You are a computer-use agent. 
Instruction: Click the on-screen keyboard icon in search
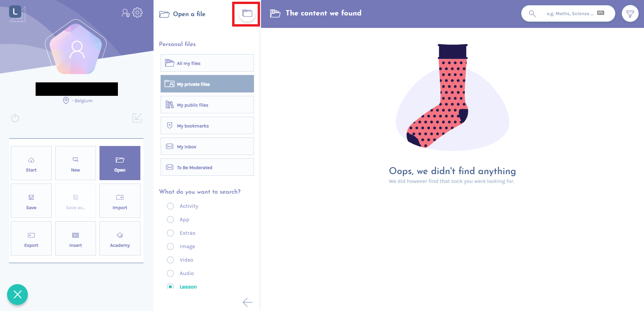coord(601,13)
